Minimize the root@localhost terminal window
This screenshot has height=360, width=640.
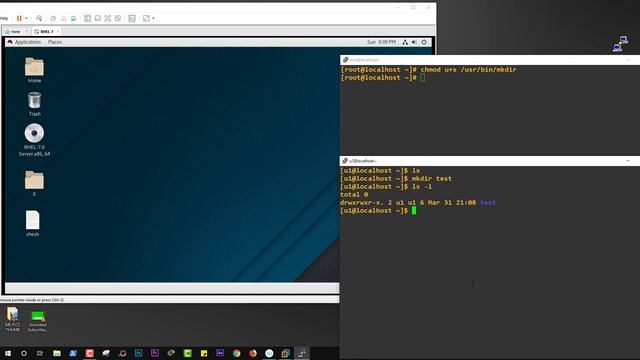(628, 60)
